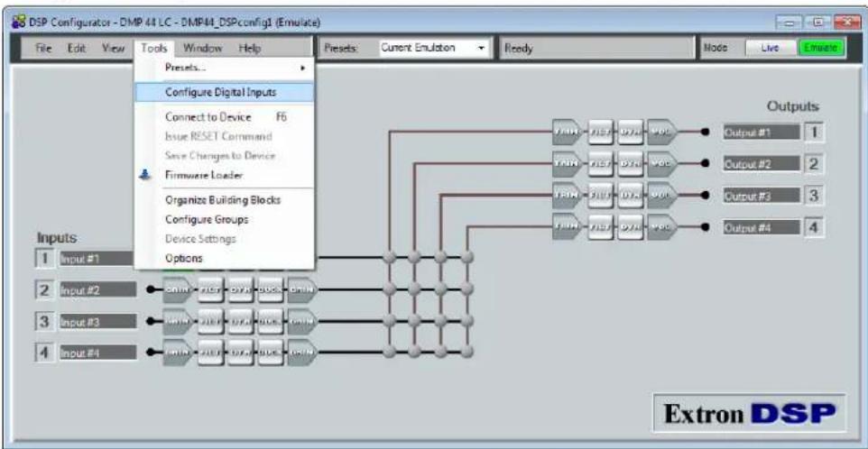Select output number 4 button
868x449 pixels.
tap(814, 226)
